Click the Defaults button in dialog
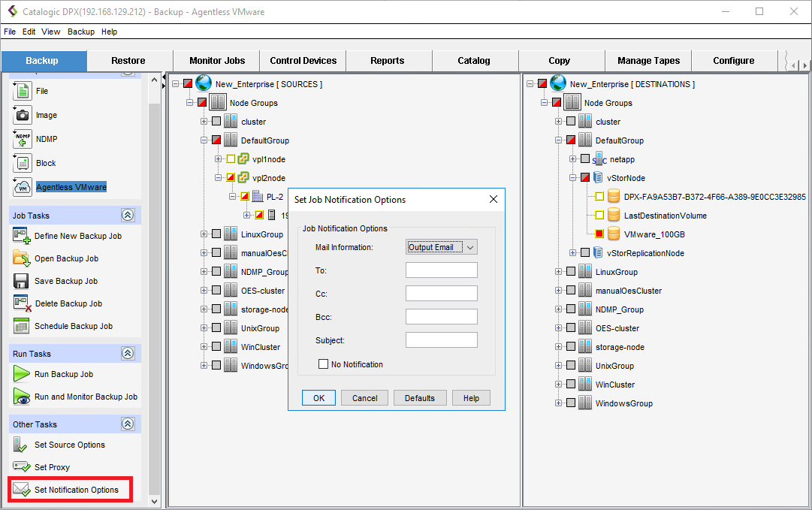This screenshot has width=812, height=510. point(420,398)
